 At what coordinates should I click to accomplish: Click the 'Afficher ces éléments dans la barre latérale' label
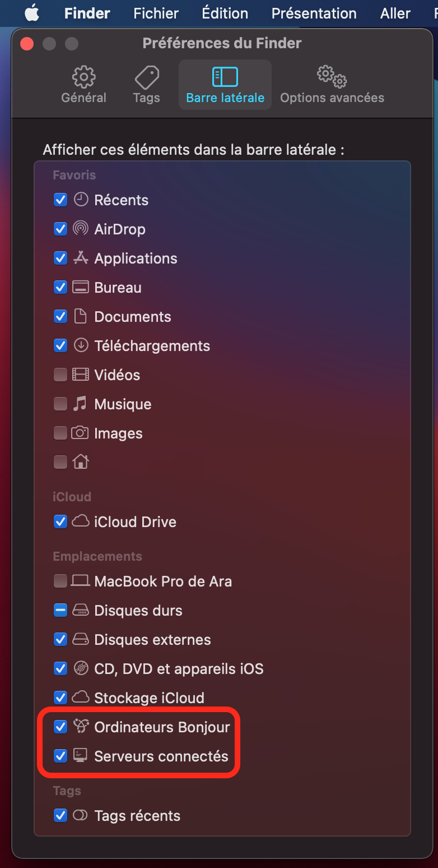pyautogui.click(x=193, y=150)
